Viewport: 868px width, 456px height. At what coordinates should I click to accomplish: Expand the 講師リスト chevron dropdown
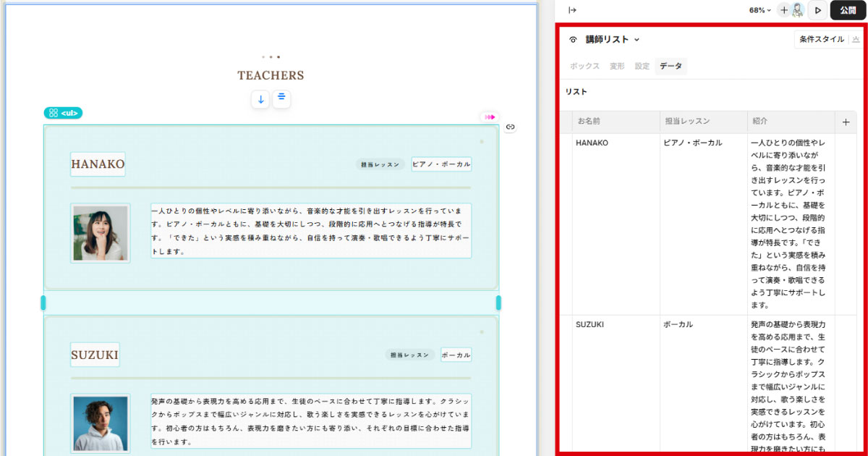click(636, 40)
